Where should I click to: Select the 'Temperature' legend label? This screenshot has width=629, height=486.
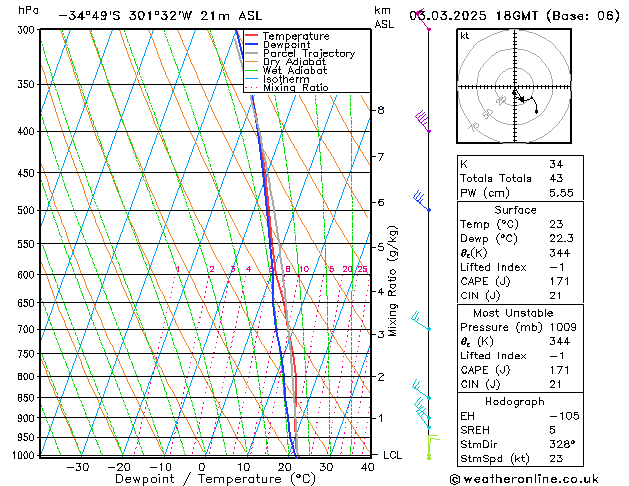(x=296, y=36)
